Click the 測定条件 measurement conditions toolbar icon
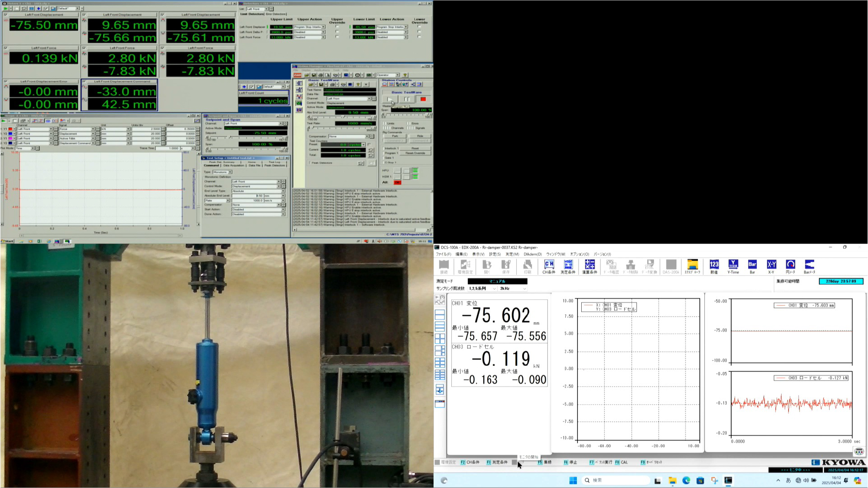This screenshot has height=488, width=868. pyautogui.click(x=568, y=266)
